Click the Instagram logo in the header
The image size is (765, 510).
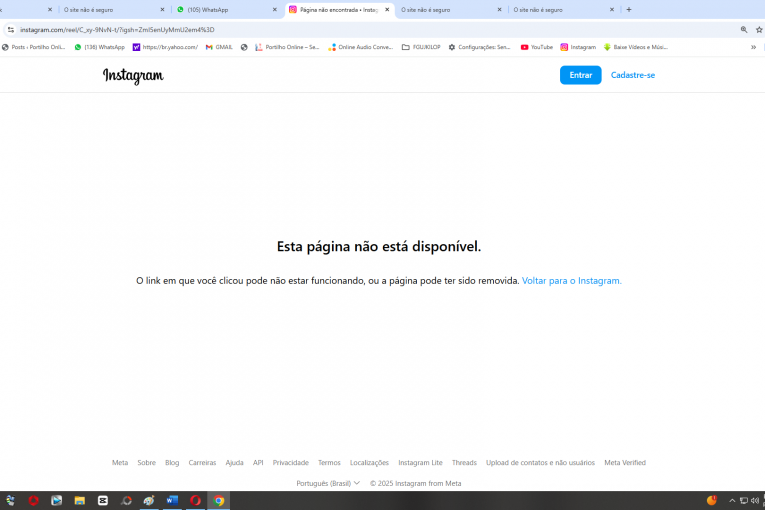(x=133, y=76)
